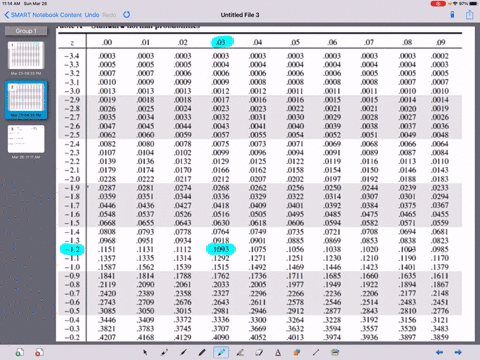Click the .0228 cell
This screenshot has height=360, width=480.
[x=107, y=179]
